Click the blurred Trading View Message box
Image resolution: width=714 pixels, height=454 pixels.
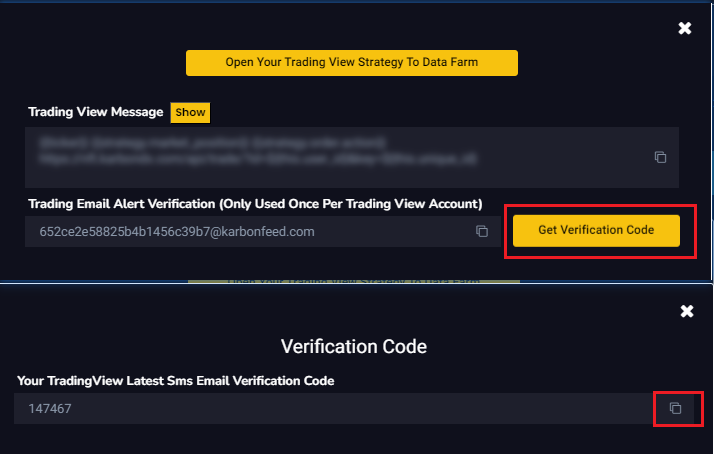tap(352, 157)
